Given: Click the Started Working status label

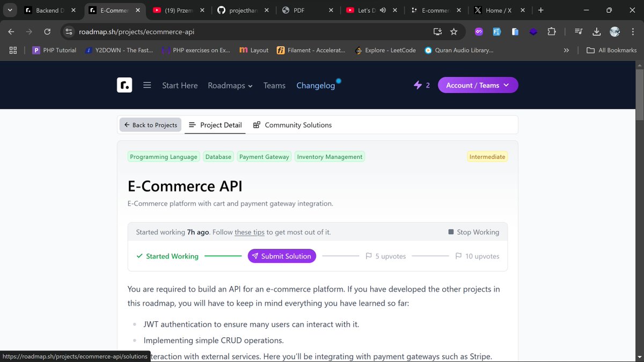Looking at the screenshot, I should click(167, 256).
